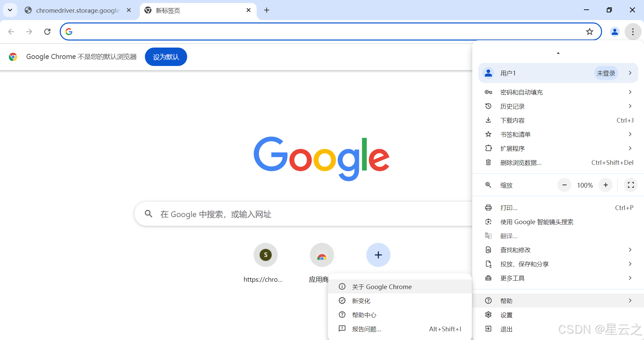Open 关于 Google Chrome
The width and height of the screenshot is (644, 340).
[400, 286]
